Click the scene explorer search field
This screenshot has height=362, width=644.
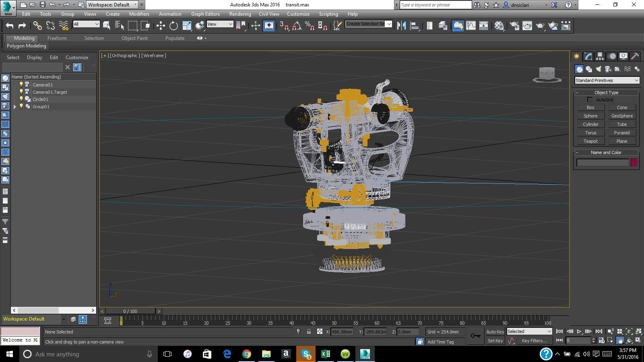point(33,67)
